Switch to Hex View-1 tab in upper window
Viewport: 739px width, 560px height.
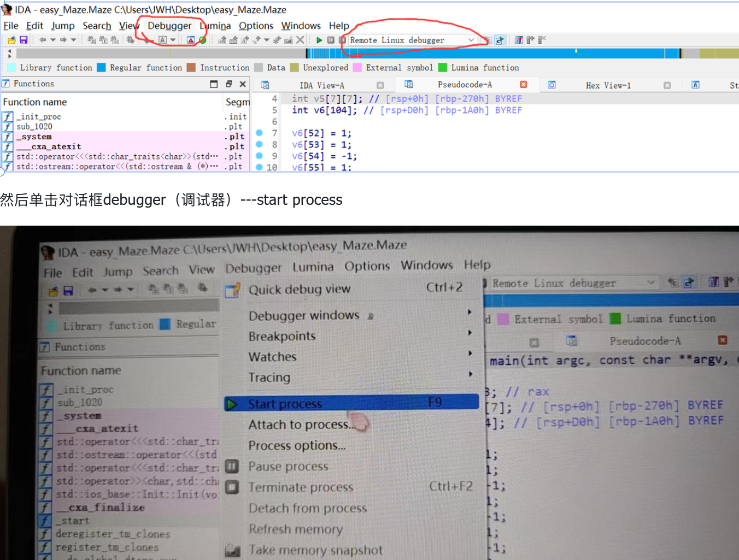click(x=608, y=85)
